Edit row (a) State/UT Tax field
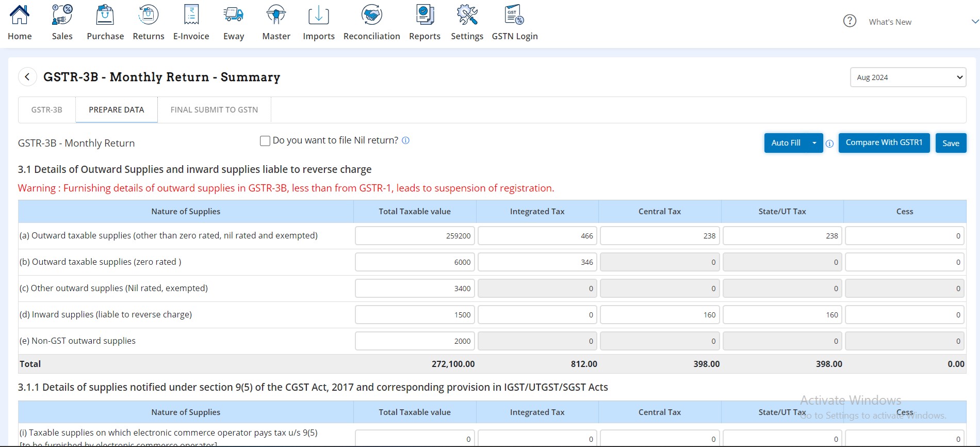This screenshot has height=447, width=980. tap(782, 236)
